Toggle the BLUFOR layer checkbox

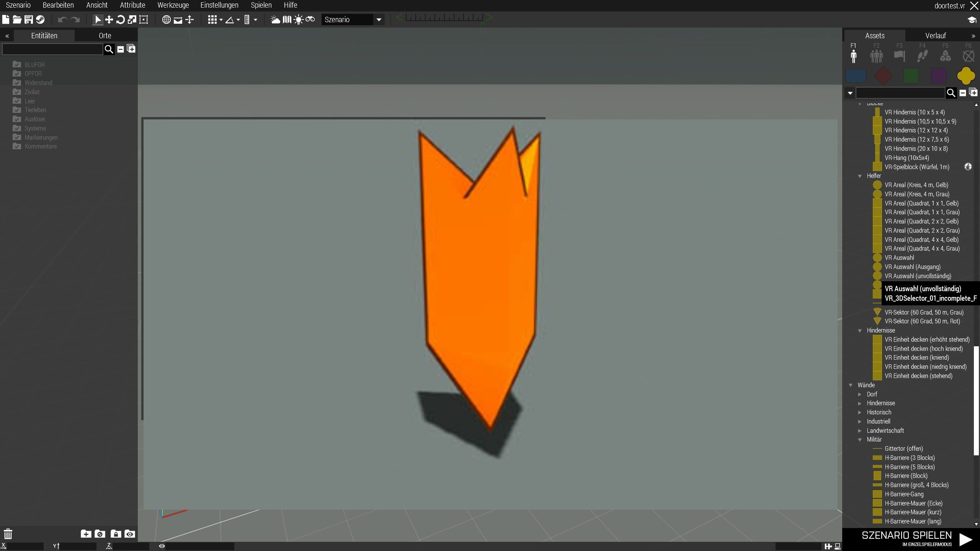(17, 64)
